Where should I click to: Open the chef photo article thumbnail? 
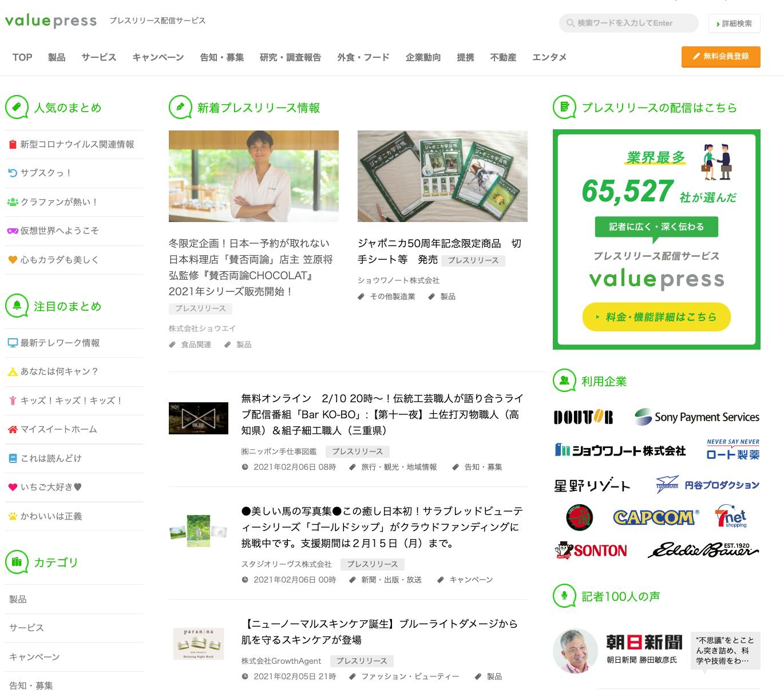coord(254,176)
